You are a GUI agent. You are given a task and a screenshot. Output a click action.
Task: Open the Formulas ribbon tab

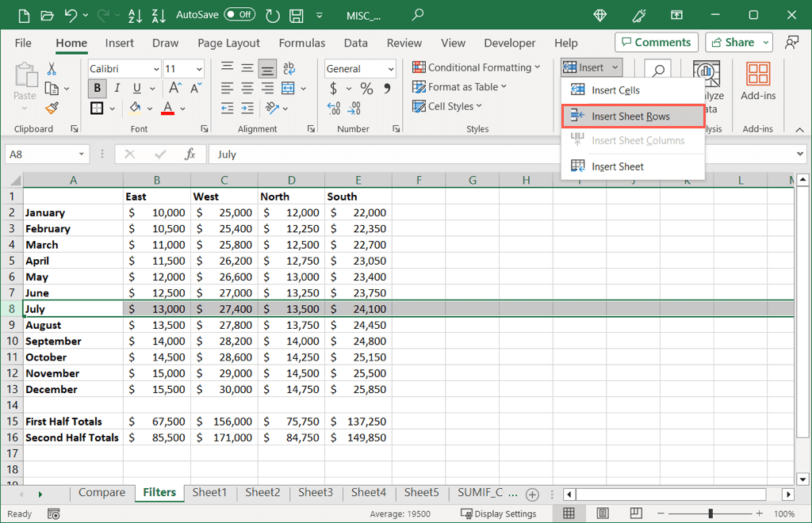pyautogui.click(x=301, y=43)
